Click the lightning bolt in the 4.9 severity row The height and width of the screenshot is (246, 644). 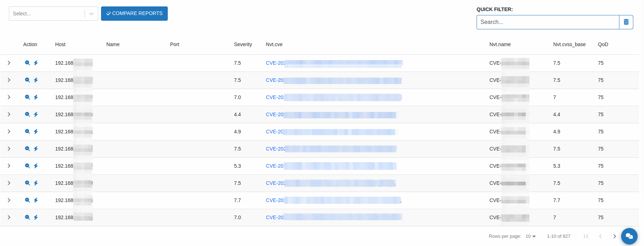[x=36, y=132]
